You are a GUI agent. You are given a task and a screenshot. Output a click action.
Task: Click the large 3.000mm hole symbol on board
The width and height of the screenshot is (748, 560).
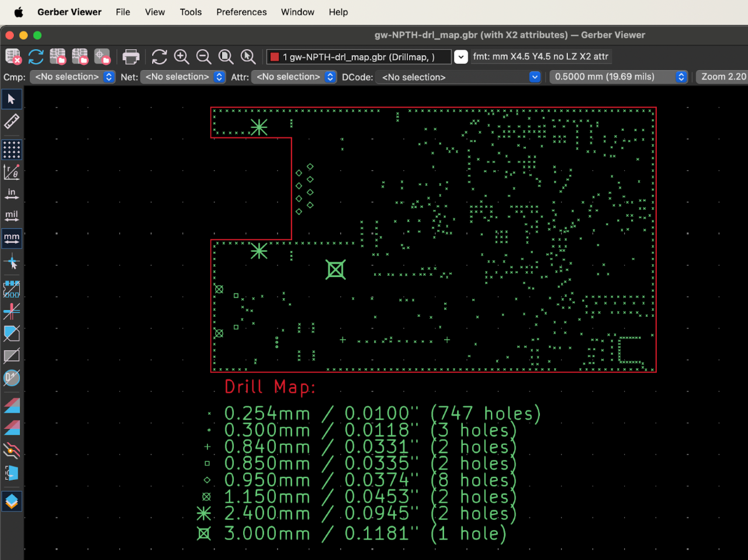[x=335, y=269]
